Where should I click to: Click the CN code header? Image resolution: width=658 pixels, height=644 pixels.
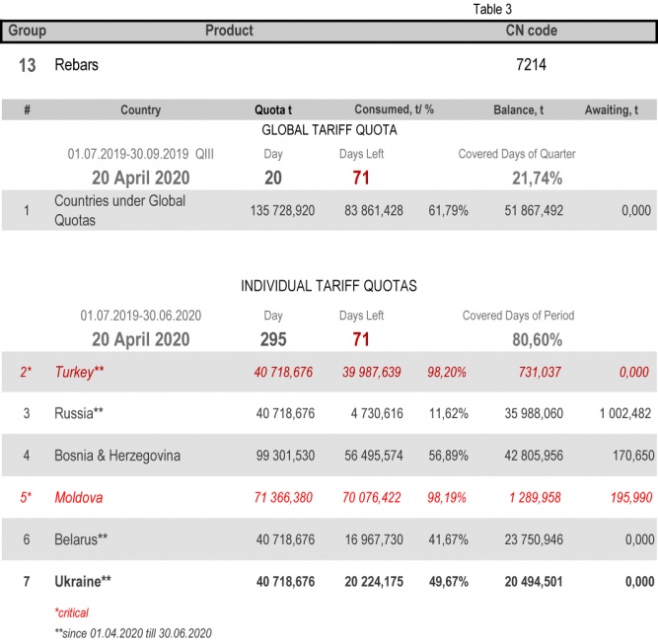point(531,31)
